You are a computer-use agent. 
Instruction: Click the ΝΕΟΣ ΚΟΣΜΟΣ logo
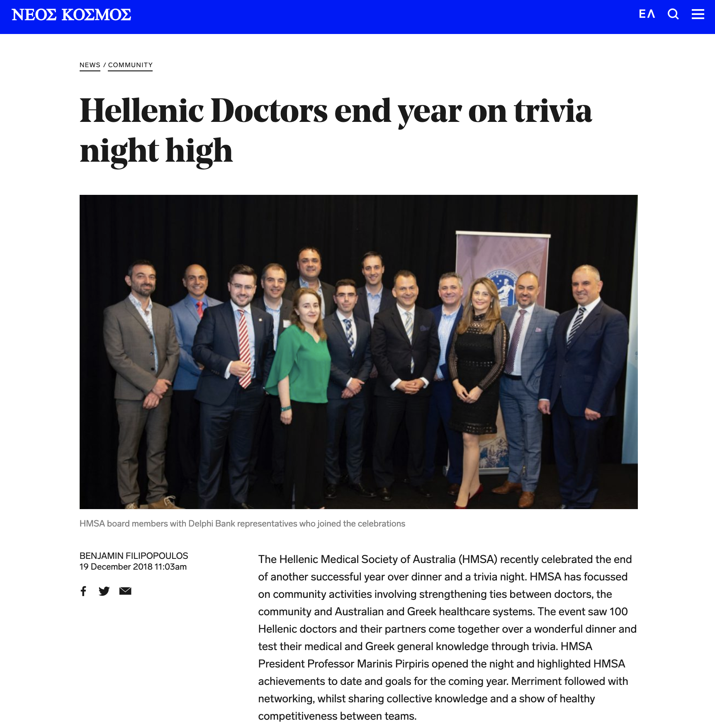pyautogui.click(x=71, y=15)
